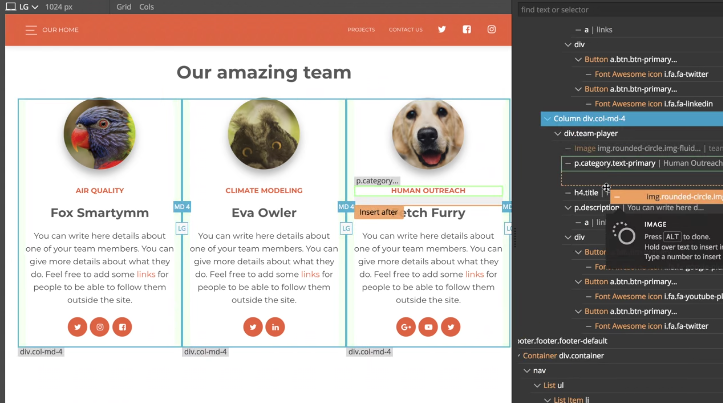Click the Instagram icon in the orange navbar
The image size is (723, 403).
pos(492,30)
